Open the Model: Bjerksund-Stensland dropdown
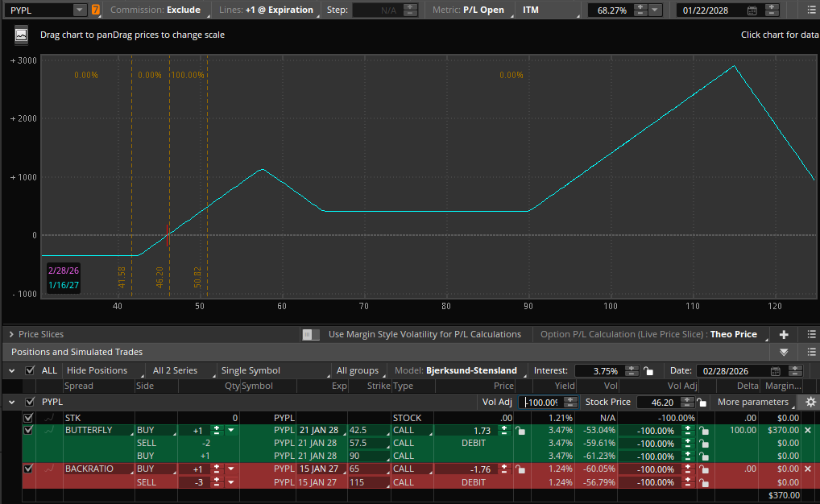This screenshot has width=820, height=504. point(458,370)
